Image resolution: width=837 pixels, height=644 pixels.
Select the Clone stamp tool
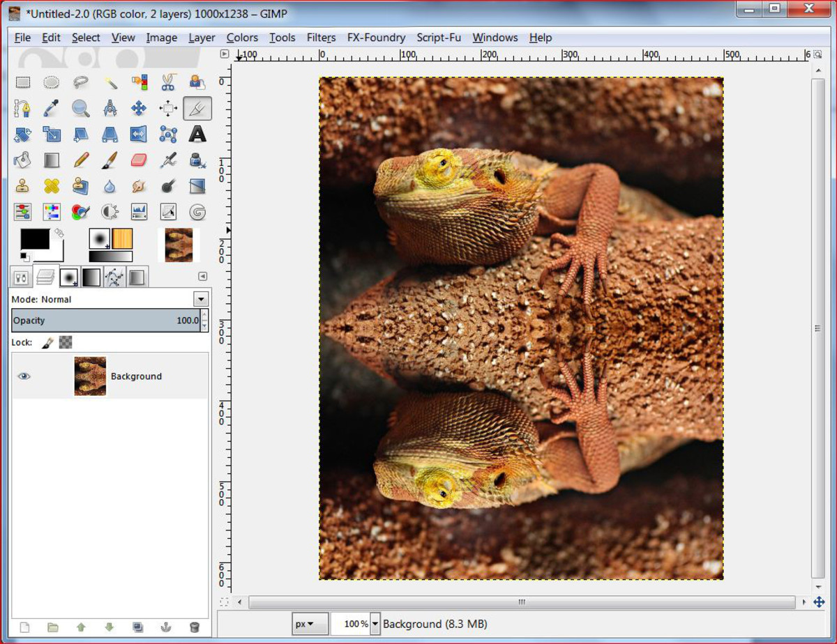(22, 185)
